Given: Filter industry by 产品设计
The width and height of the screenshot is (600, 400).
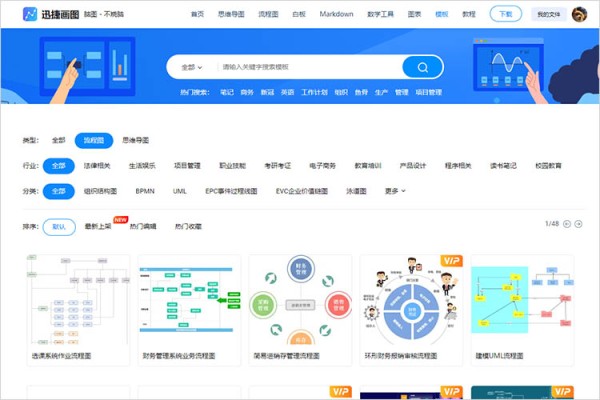Looking at the screenshot, I should 413,166.
